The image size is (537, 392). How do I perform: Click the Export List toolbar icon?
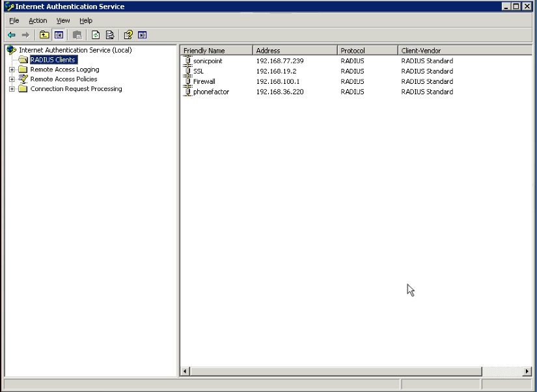point(110,35)
